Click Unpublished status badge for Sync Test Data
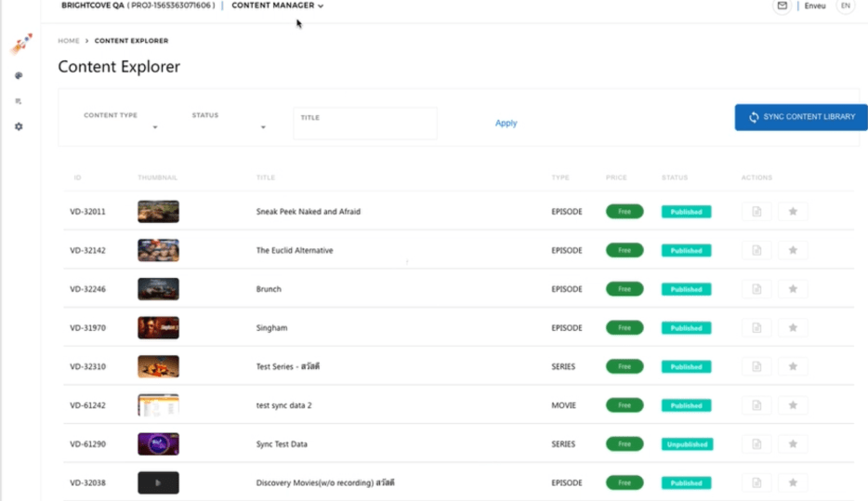The height and width of the screenshot is (501, 868). coord(687,444)
